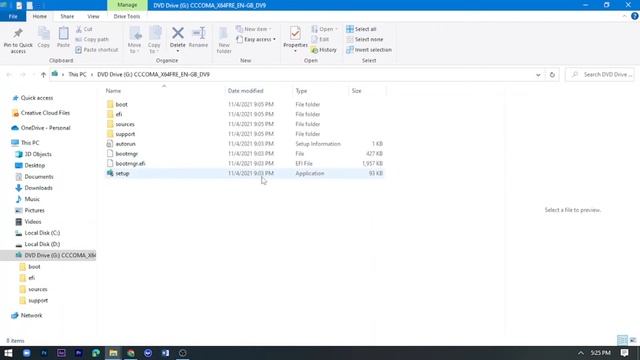Screen dimensions: 640x360
Task: Switch to the details view layout icon
Action: click(x=622, y=340)
